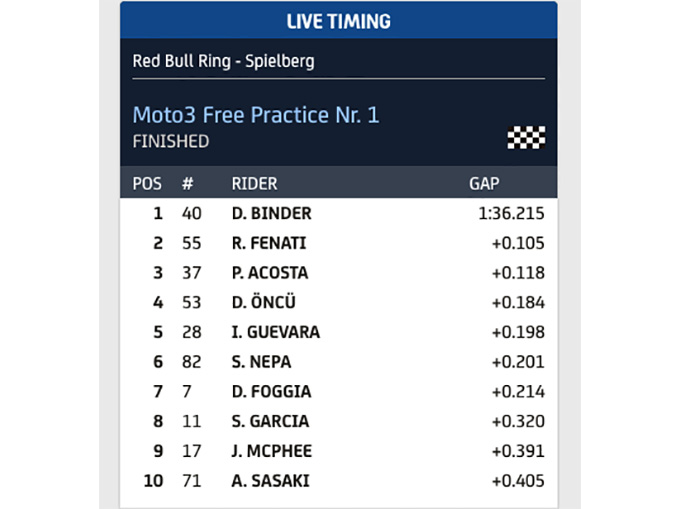Click the FINISHED session status label
Screen dimensions: 680x509
(171, 141)
